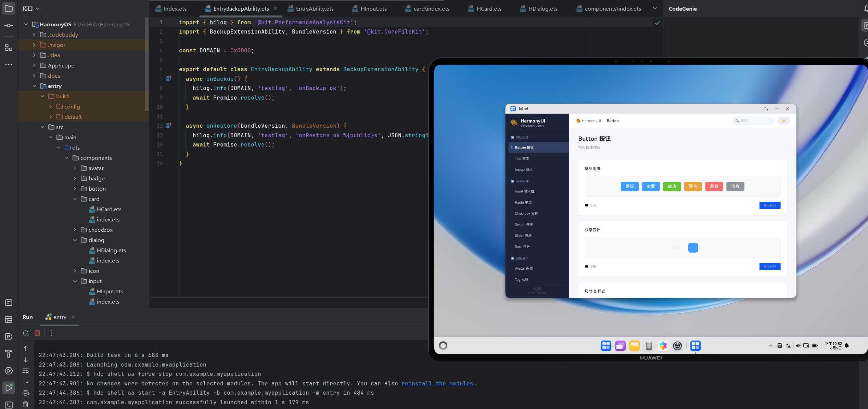This screenshot has width=868, height=409.
Task: Toggle scroll-to-end in the Run console
Action: click(26, 382)
